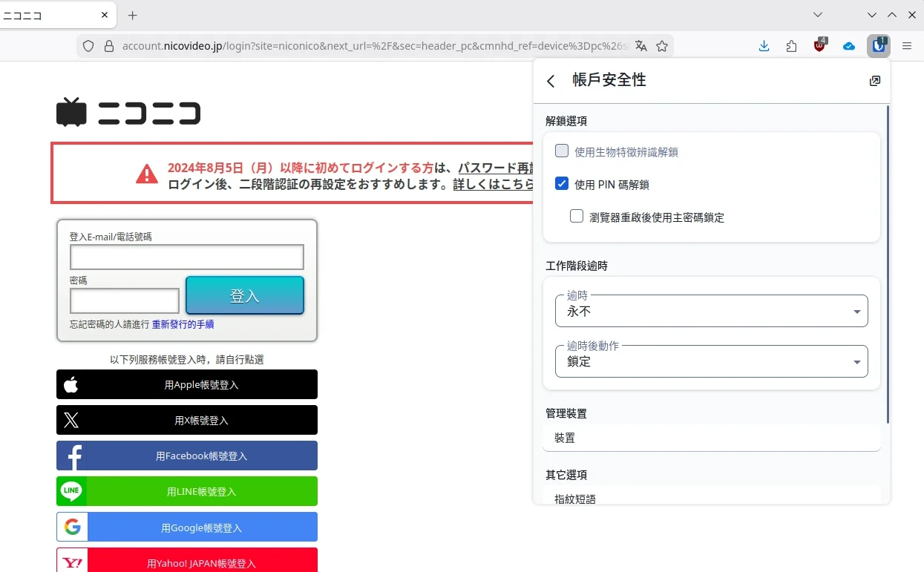This screenshot has width=924, height=572.
Task: Sign in with 用Google帳號登入
Action: tap(187, 527)
